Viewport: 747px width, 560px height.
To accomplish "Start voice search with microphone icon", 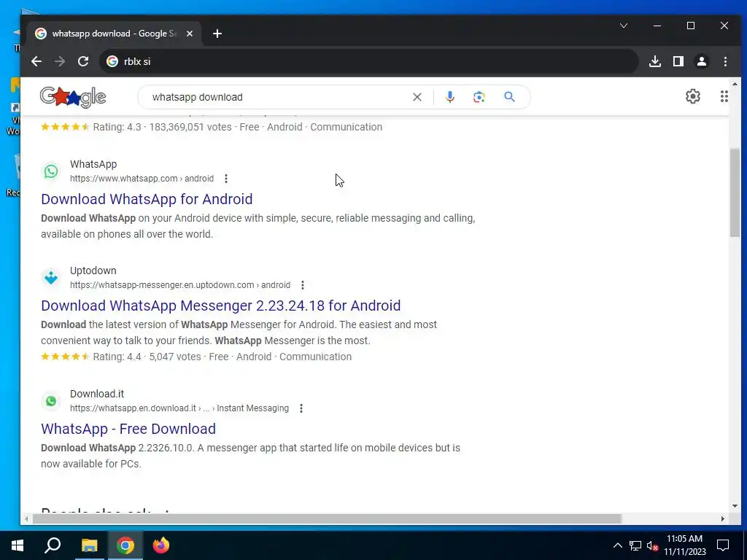I will (x=449, y=97).
